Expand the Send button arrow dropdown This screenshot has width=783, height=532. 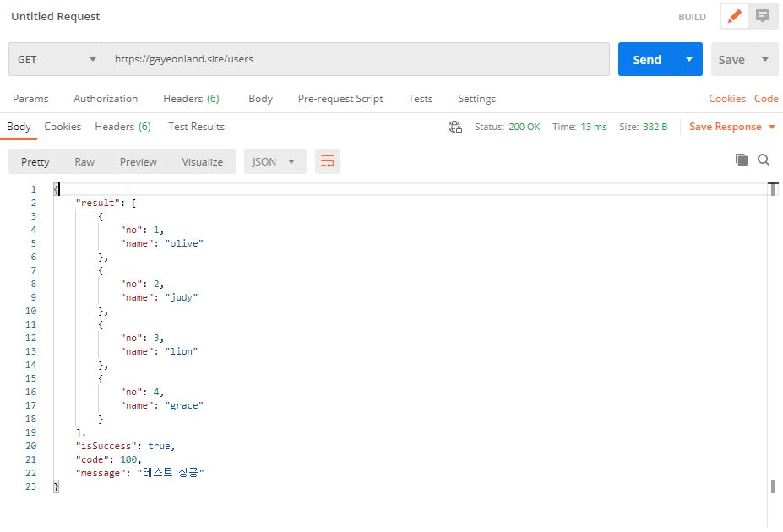pyautogui.click(x=689, y=60)
